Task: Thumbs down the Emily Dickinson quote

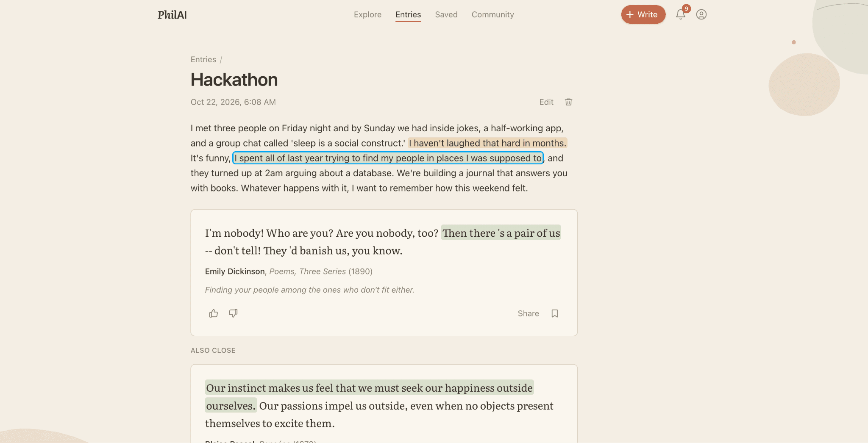Action: coord(233,313)
